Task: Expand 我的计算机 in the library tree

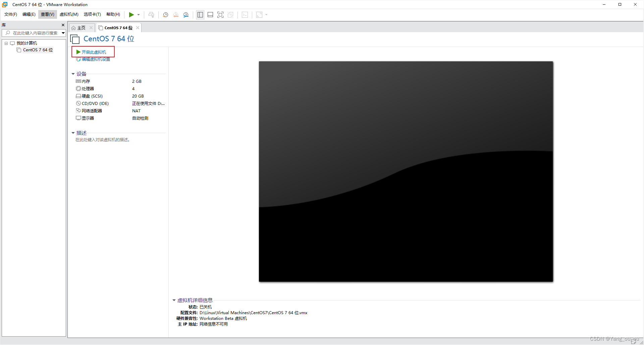Action: [x=6, y=43]
